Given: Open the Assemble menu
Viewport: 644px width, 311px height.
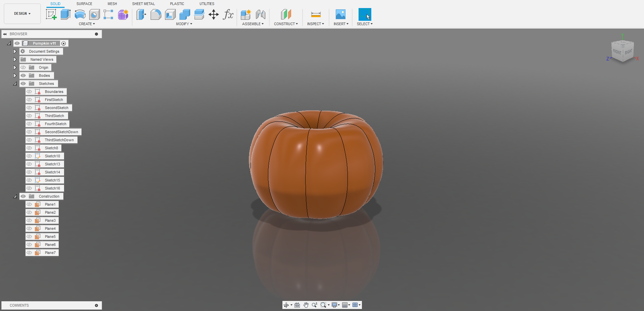Looking at the screenshot, I should pyautogui.click(x=253, y=24).
